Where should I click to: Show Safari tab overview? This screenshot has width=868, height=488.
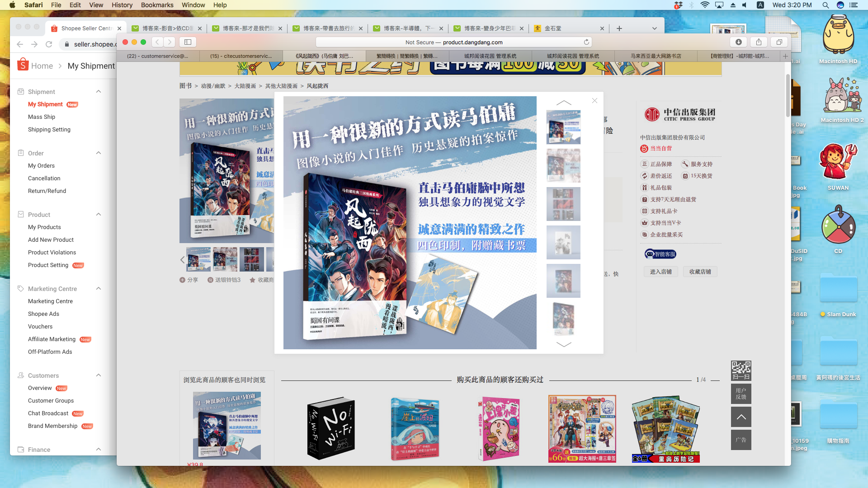coord(779,42)
